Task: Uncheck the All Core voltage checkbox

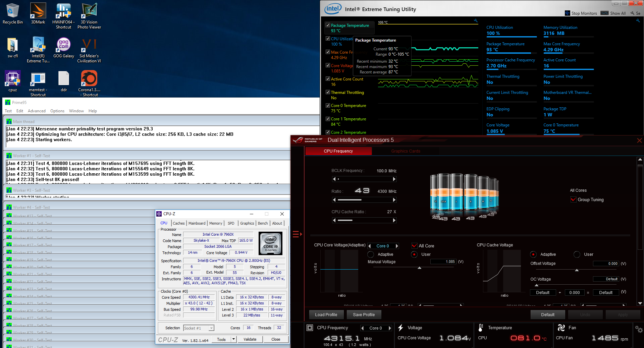Action: [414, 246]
